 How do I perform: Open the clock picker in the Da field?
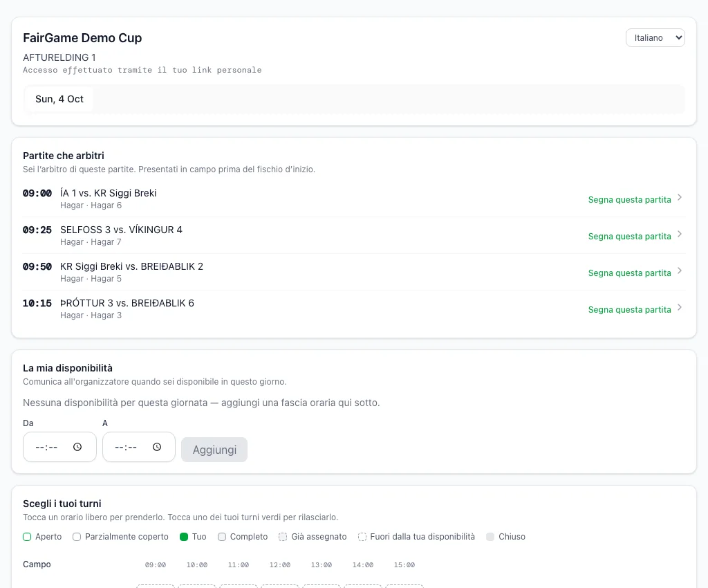click(x=77, y=447)
